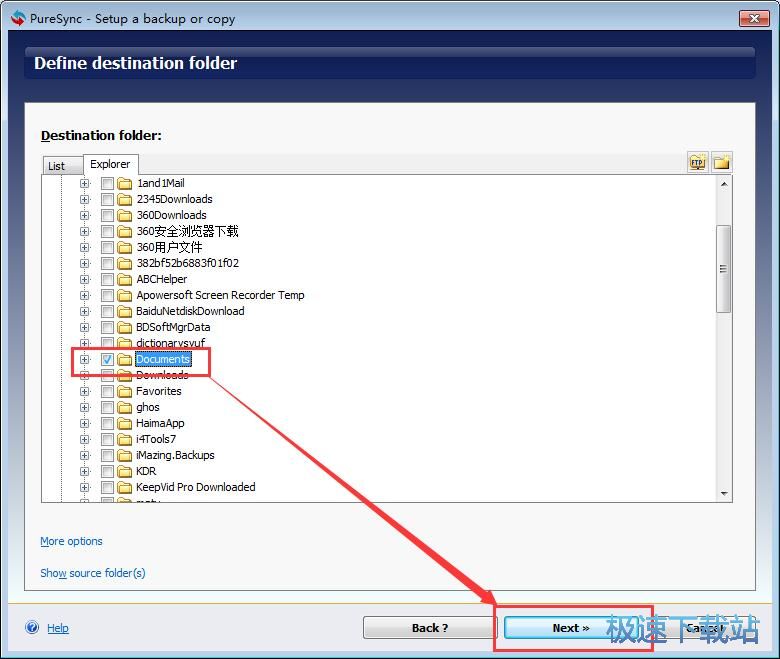
Task: Select the KeepVid Pro Downloaded name
Action: pyautogui.click(x=195, y=487)
